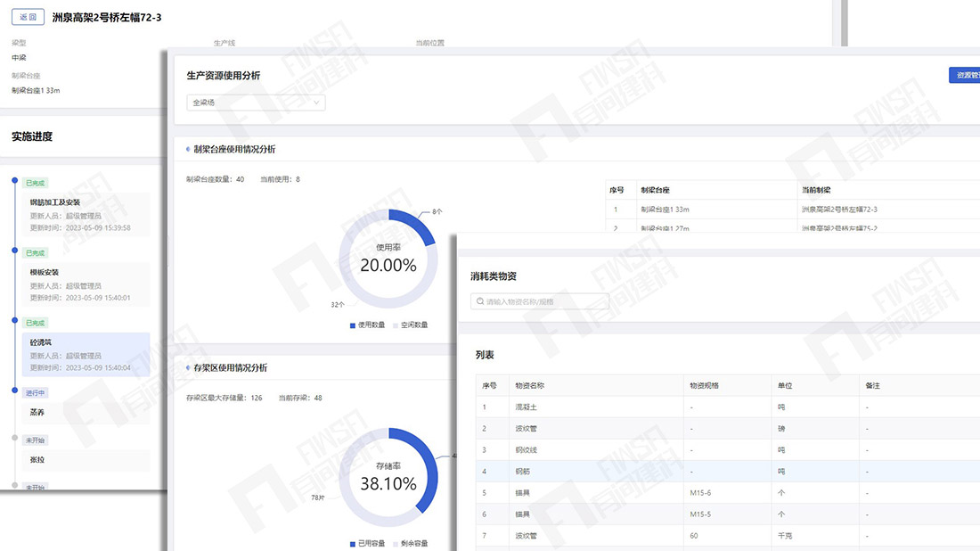Click the chevron arrow in 全梁场 dropdown

tap(316, 103)
